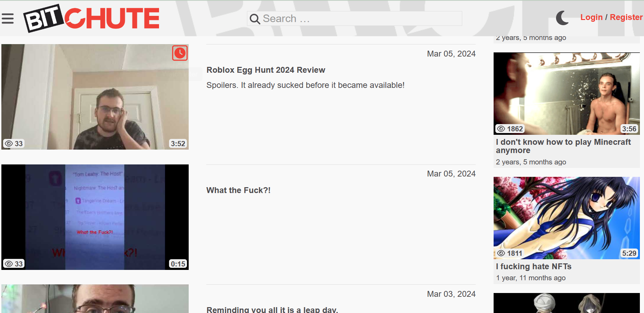Open the "I fucking hate NFTs" title
Viewport: 644px width, 313px height.
pyautogui.click(x=534, y=266)
